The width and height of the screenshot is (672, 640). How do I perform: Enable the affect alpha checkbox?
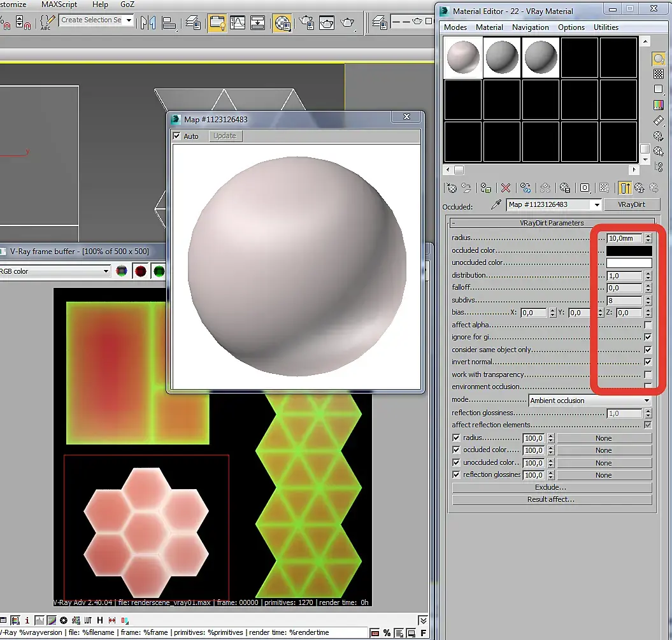click(648, 325)
